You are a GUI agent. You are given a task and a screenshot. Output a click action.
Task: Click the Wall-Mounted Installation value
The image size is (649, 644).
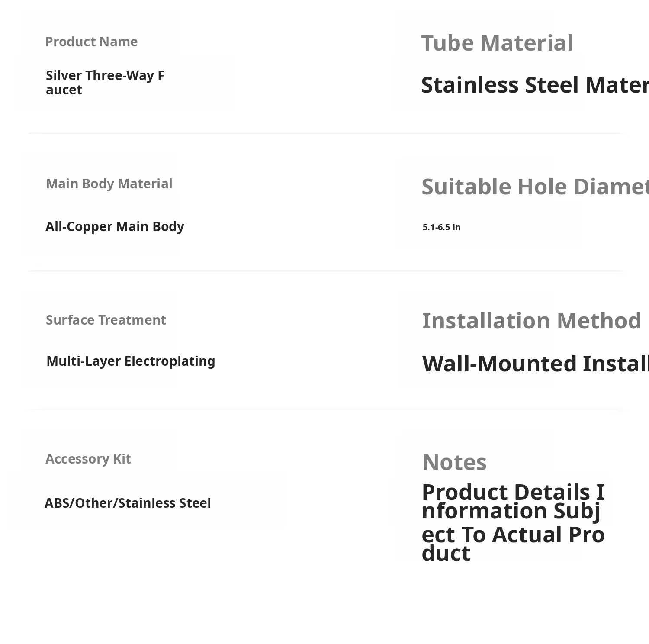[x=536, y=364]
